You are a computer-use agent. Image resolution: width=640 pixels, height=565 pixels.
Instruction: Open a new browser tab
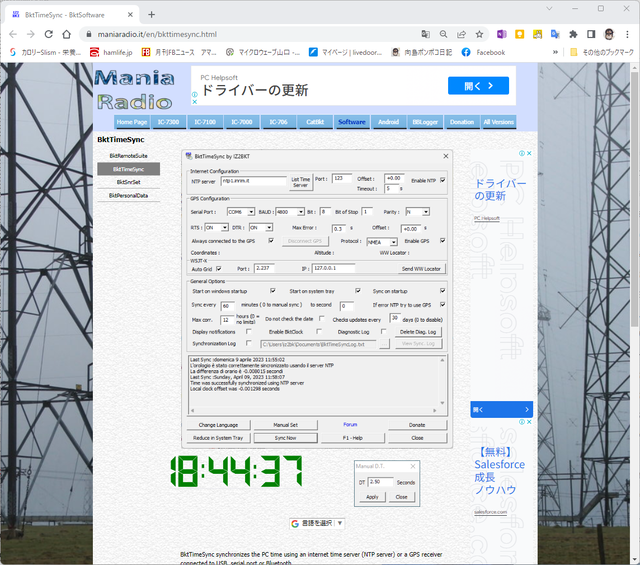[151, 15]
